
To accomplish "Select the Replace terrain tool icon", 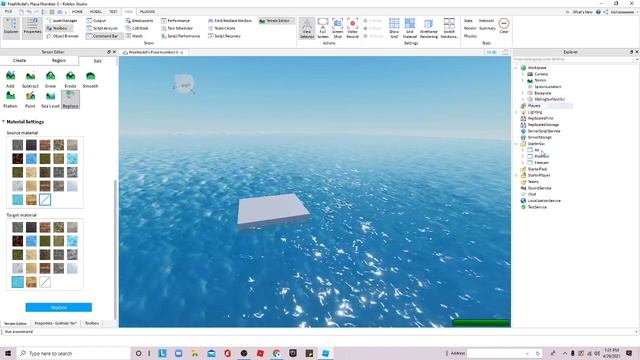I will [x=70, y=99].
